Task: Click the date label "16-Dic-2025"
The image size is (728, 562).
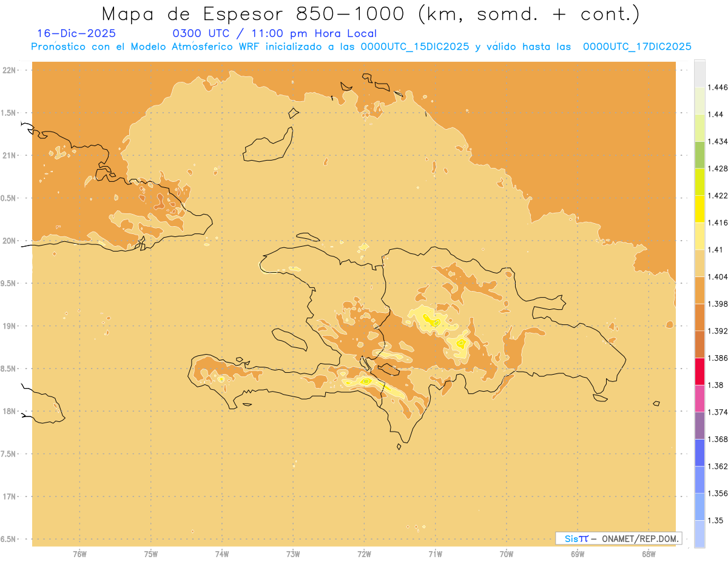Action: (x=77, y=34)
